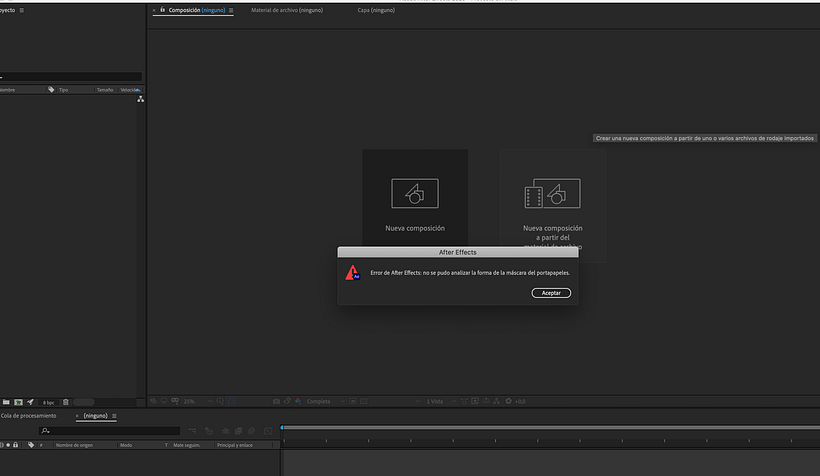Click the Proyecto thumbnail size slider pill
The width and height of the screenshot is (820, 476).
coord(84,402)
